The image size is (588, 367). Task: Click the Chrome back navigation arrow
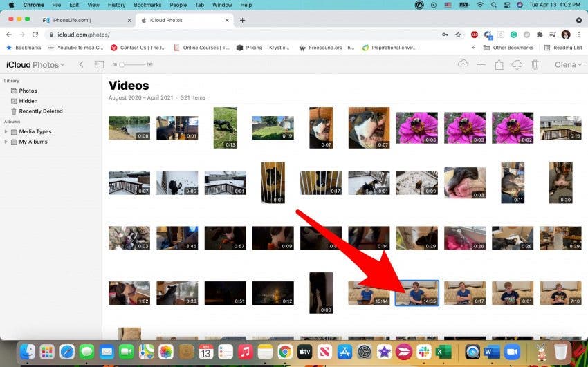click(9, 35)
